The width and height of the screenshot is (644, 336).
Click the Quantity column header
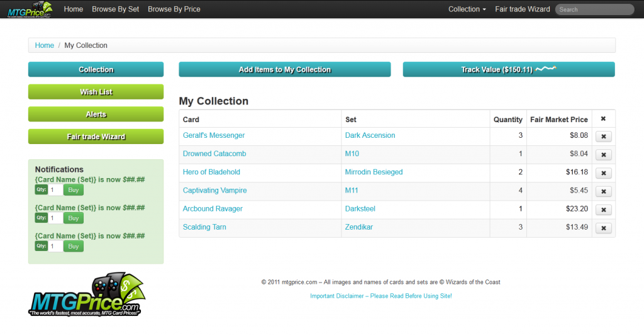(x=508, y=120)
